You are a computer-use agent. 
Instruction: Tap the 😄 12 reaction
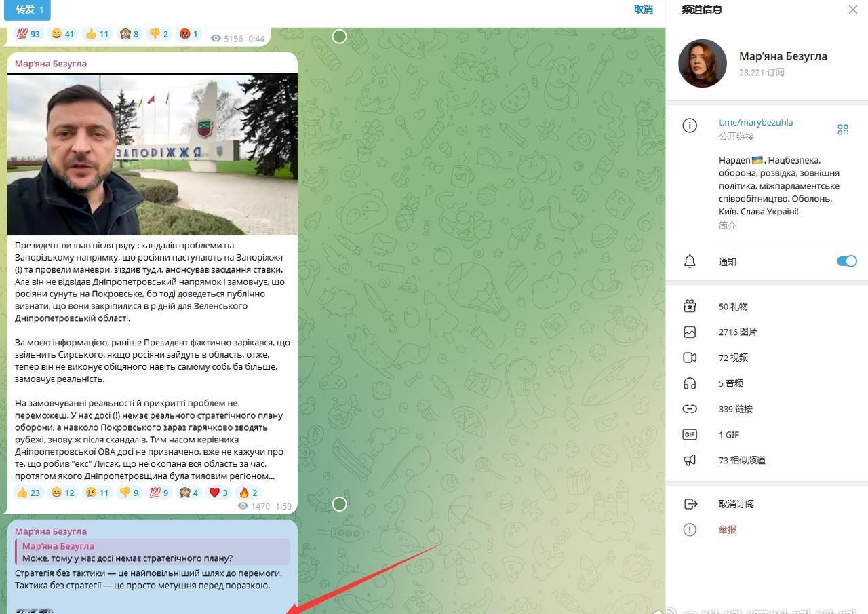pos(62,493)
